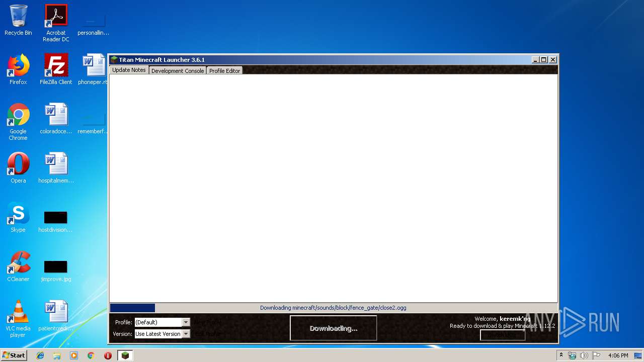644x362 pixels.
Task: Switch to the Development Console tab
Action: 178,71
